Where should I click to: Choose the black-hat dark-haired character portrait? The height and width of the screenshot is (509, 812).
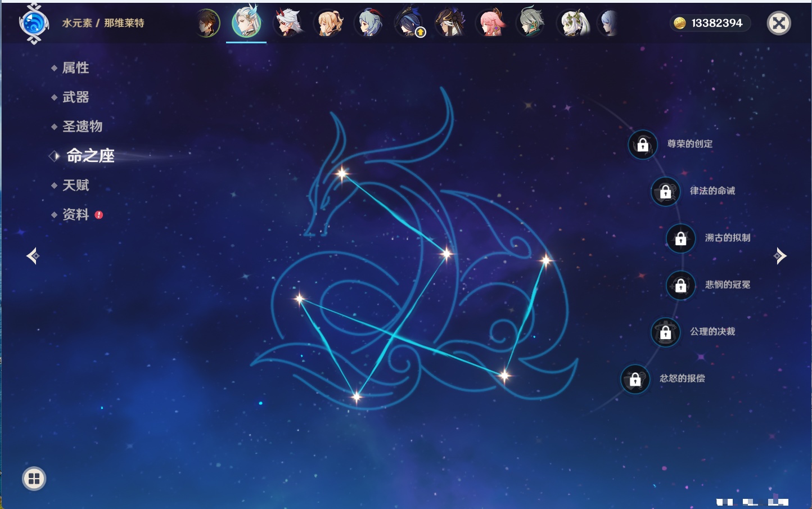[x=450, y=24]
